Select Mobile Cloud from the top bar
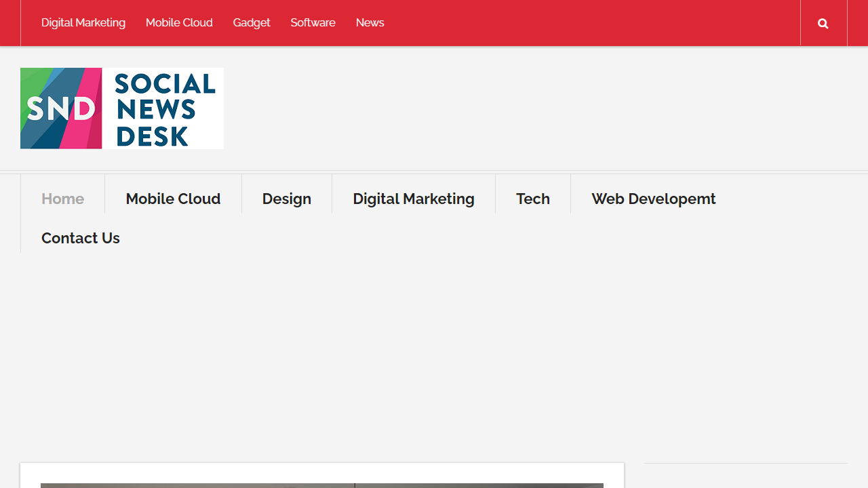The image size is (868, 488). coord(179,22)
